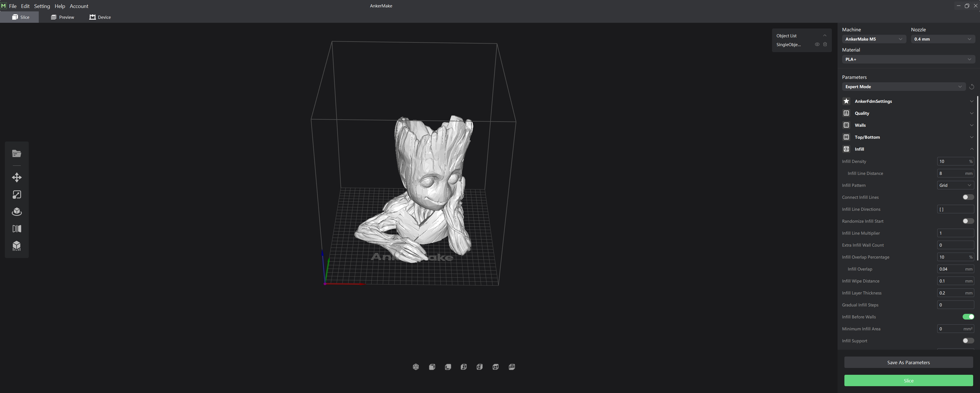Switch to the isometric view cube icon
This screenshot has height=393, width=980.
(416, 367)
